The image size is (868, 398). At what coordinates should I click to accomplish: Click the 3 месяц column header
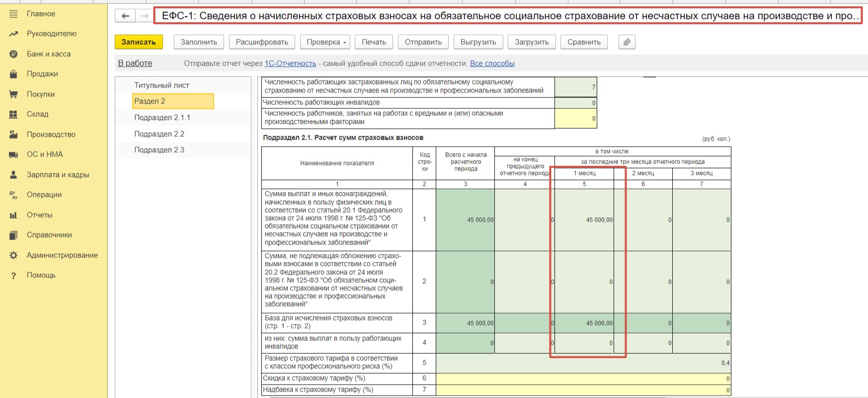click(x=702, y=173)
